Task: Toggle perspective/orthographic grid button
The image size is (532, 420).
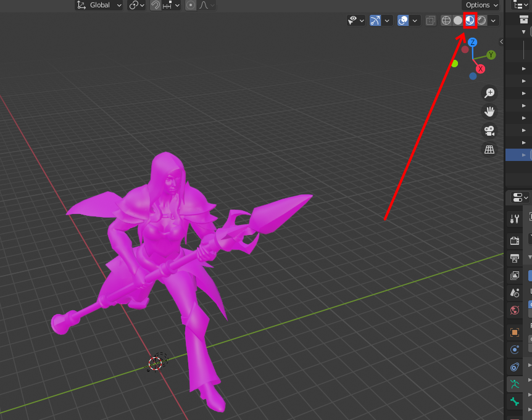Action: (x=489, y=149)
